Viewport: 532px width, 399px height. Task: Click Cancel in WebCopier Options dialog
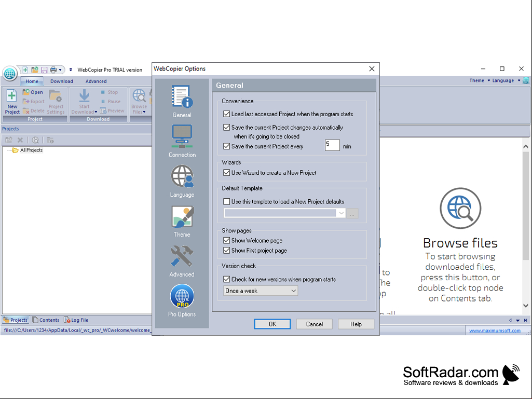(315, 324)
